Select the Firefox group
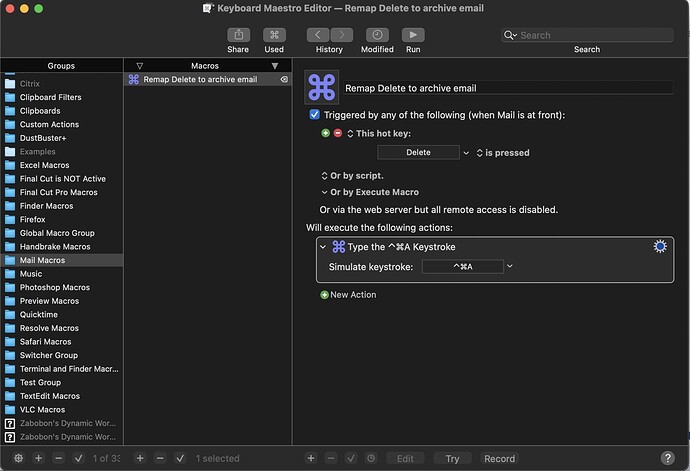 62,220
